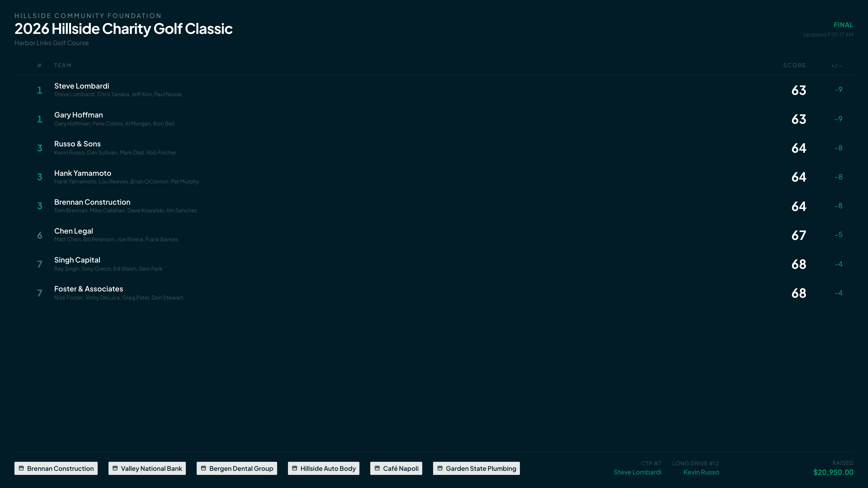Click the roster line starting with Ray Singh
Image resolution: width=868 pixels, height=488 pixels.
pyautogui.click(x=108, y=269)
